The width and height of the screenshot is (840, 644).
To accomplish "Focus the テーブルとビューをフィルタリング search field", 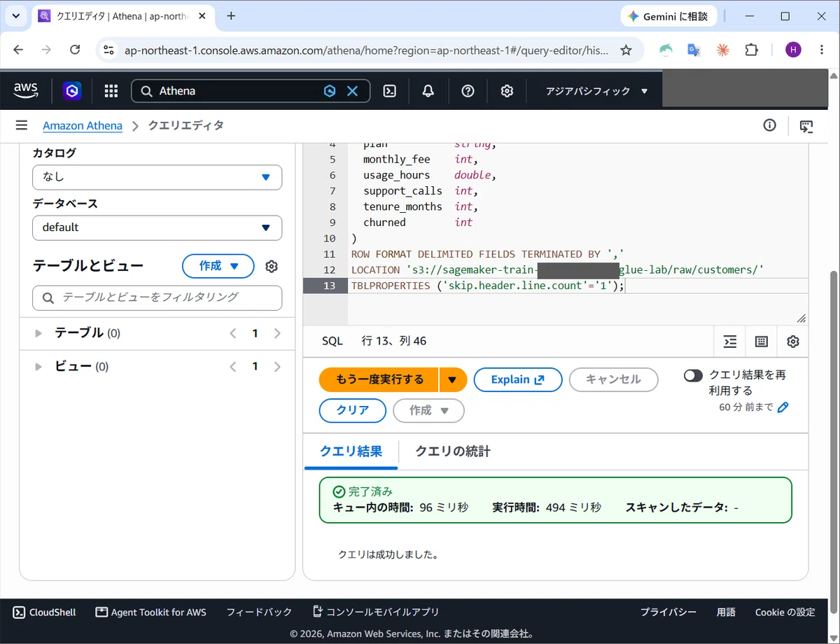I will click(157, 297).
